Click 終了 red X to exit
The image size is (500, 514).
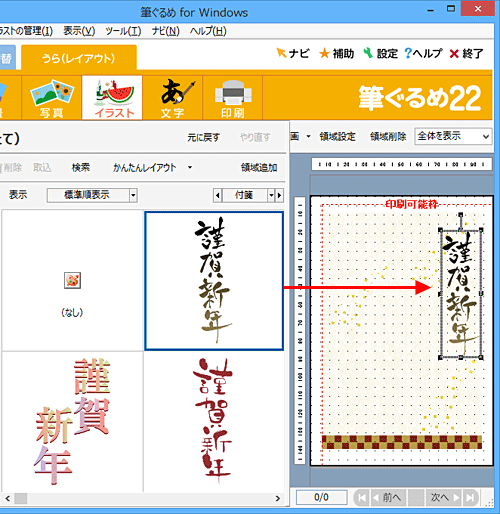(x=466, y=53)
